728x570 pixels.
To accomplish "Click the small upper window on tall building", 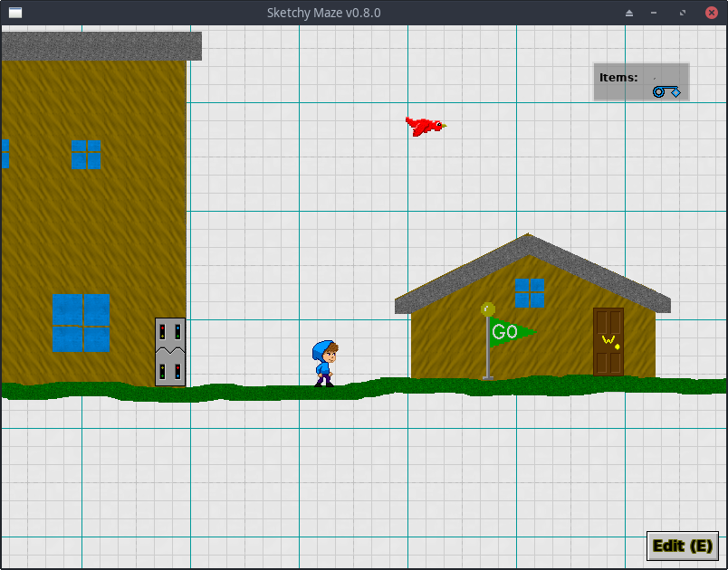I will 87,155.
